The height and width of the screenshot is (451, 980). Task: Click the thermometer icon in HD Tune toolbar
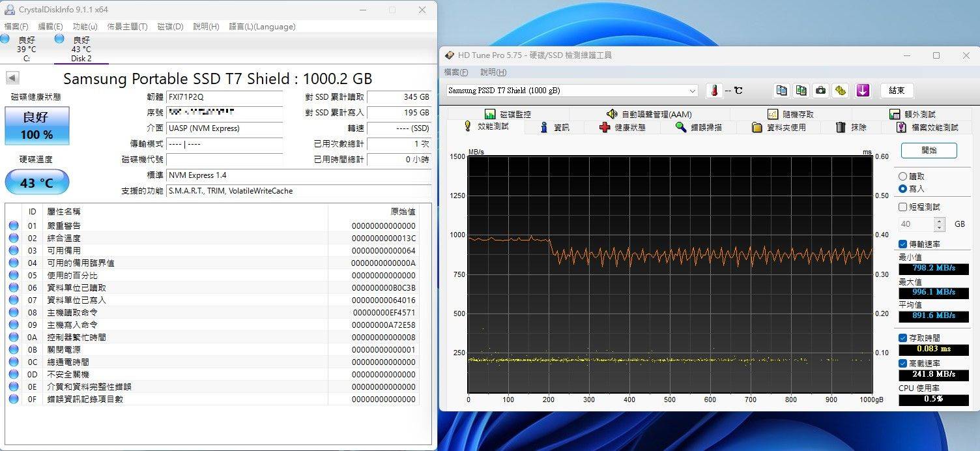click(x=713, y=91)
